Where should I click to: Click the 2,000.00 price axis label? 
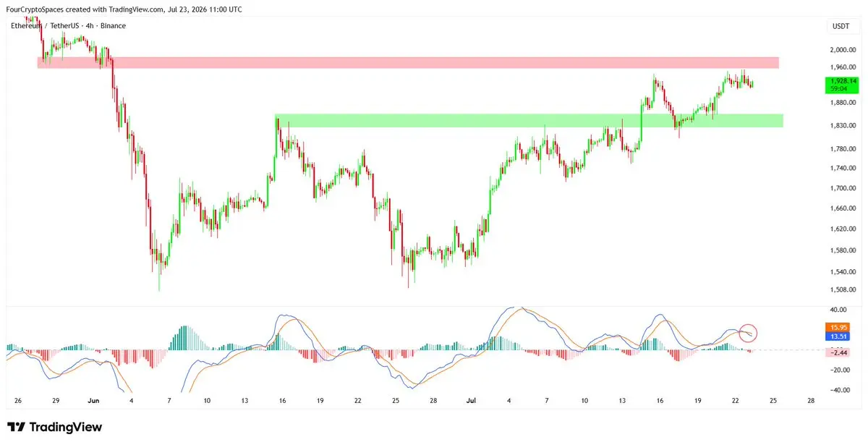pos(842,50)
